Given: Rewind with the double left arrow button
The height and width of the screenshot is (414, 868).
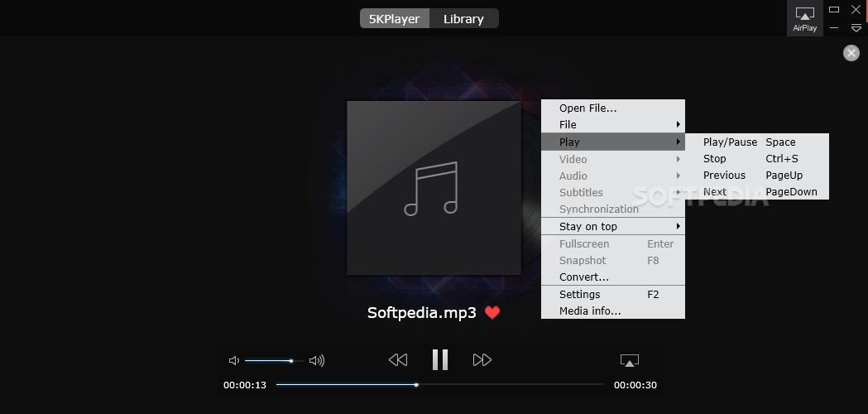Looking at the screenshot, I should pyautogui.click(x=398, y=360).
